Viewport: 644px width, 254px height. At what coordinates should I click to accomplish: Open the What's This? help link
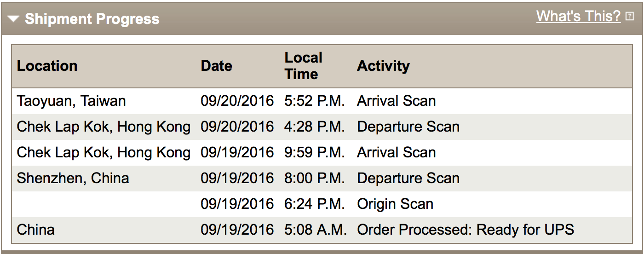click(578, 17)
